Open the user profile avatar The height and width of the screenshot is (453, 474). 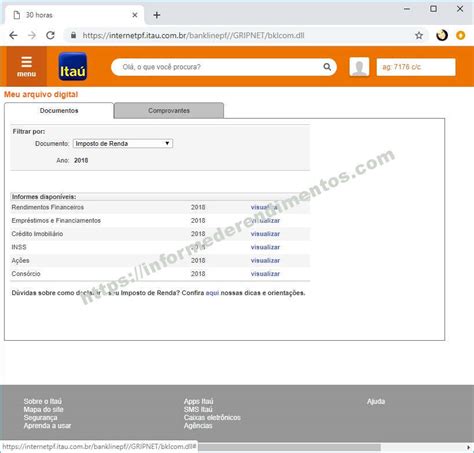tap(359, 67)
